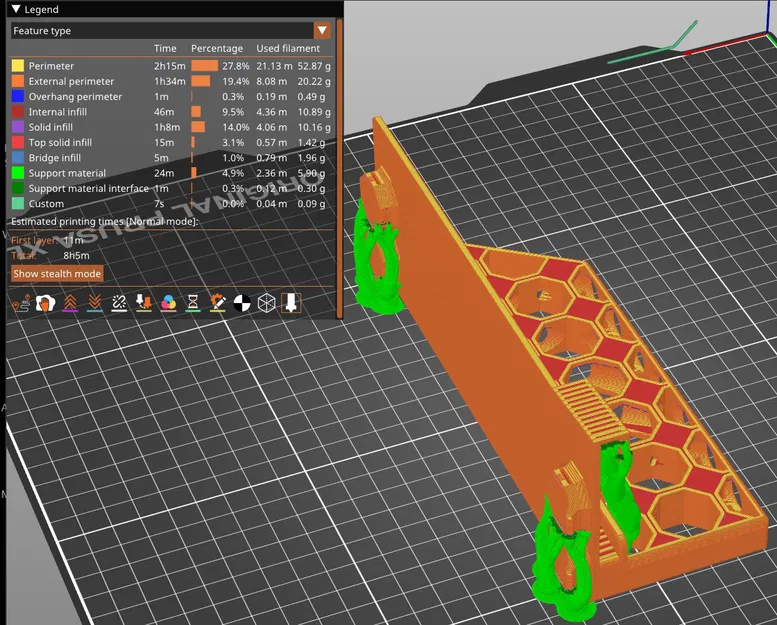Screen dimensions: 777x625
Task: Toggle the red Top solid infill swatch
Action: click(18, 143)
